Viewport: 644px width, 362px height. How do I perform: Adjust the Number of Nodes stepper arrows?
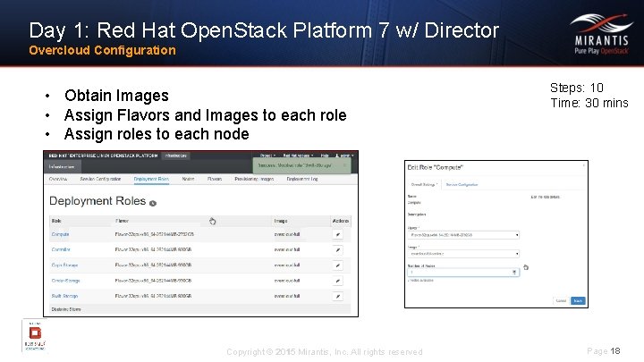pos(514,272)
